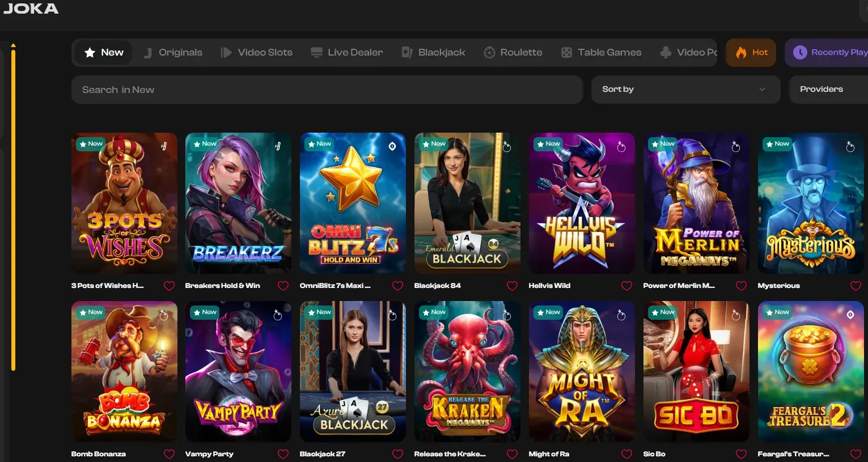Click the Roulette wheel icon

[489, 52]
